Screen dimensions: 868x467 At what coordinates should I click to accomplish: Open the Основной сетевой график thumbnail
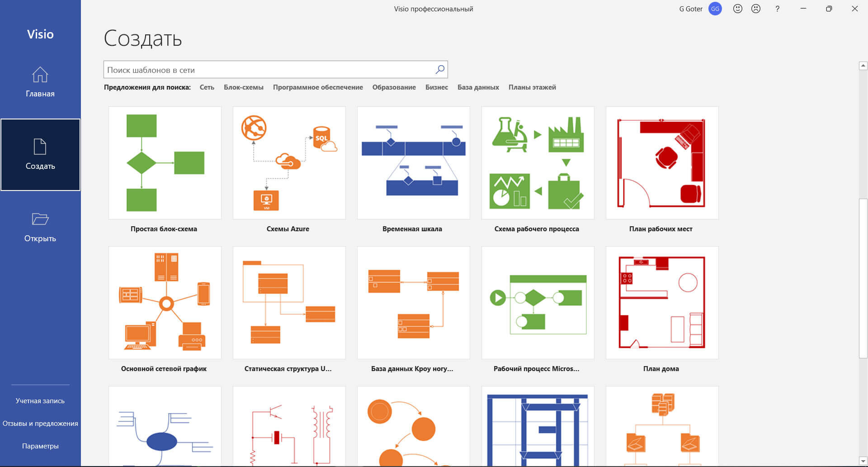pos(165,303)
